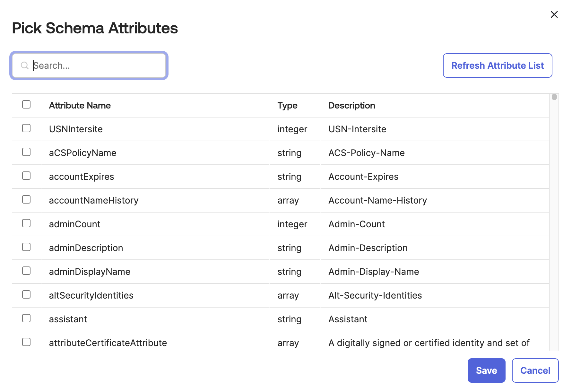Check the assistant attribute checkbox
The image size is (572, 392).
click(x=26, y=318)
